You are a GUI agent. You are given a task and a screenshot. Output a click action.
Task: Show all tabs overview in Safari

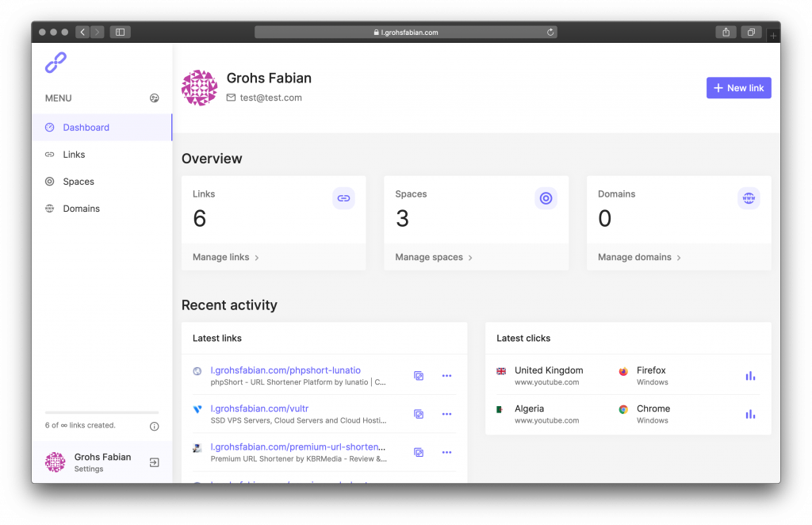tap(751, 32)
